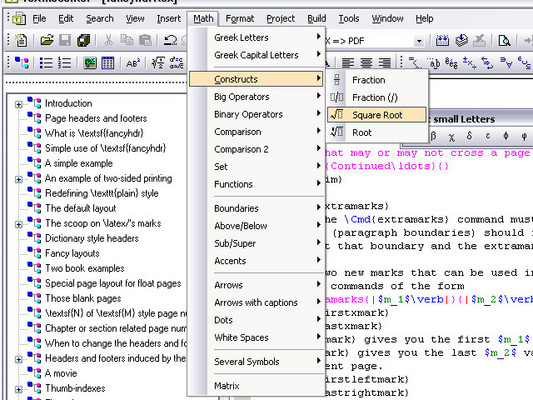The height and width of the screenshot is (400, 533).
Task: Open the Big Operators submenu
Action: 257,97
